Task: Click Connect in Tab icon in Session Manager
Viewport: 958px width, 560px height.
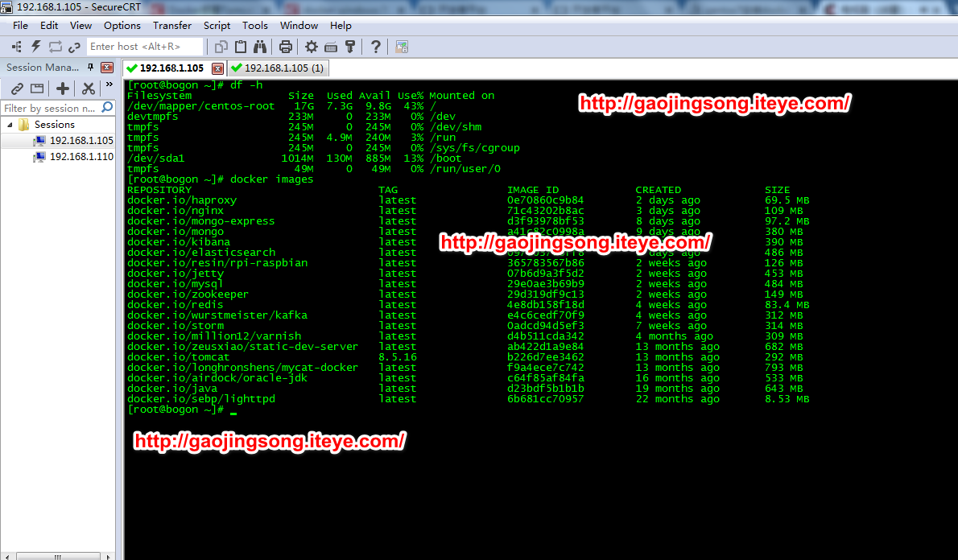Action: [x=37, y=89]
